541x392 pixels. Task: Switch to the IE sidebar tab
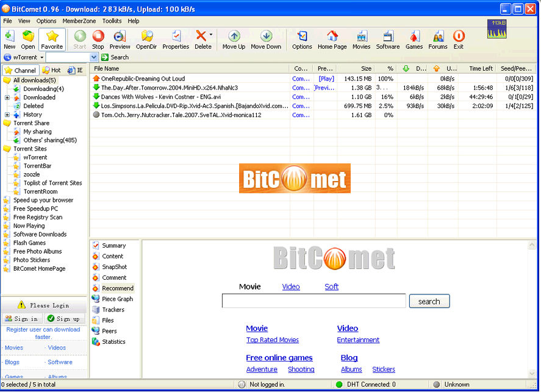click(x=75, y=70)
